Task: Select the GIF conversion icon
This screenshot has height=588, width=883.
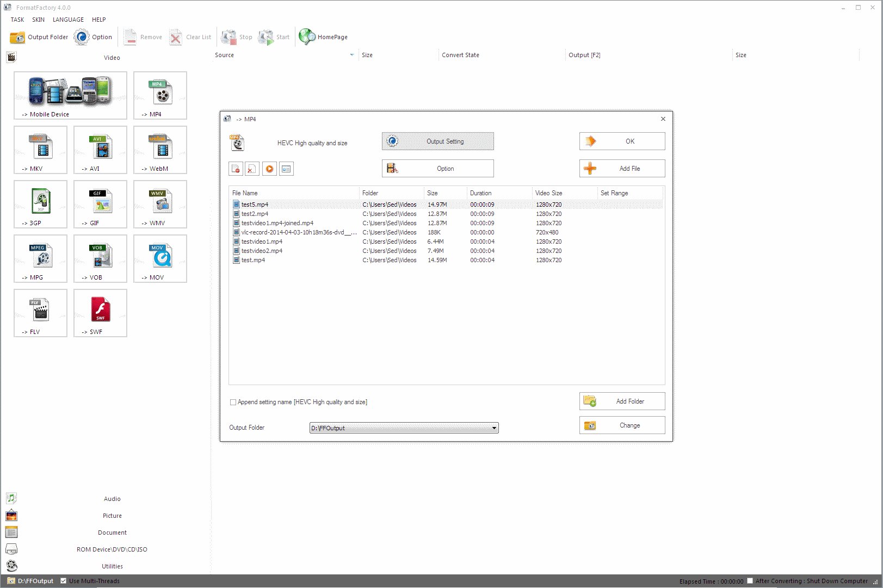Action: tap(100, 204)
